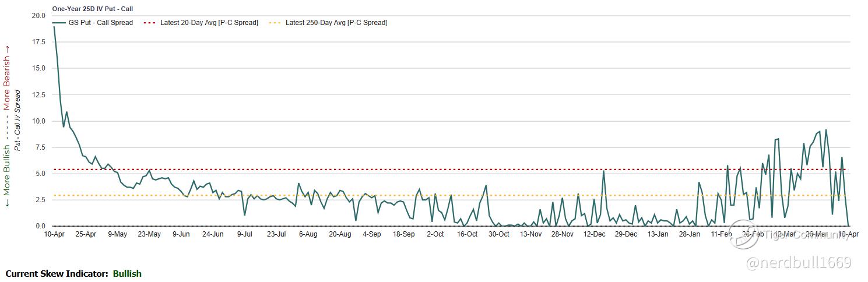Select the 6-Aug x-axis label
868x282 pixels.
tap(308, 234)
